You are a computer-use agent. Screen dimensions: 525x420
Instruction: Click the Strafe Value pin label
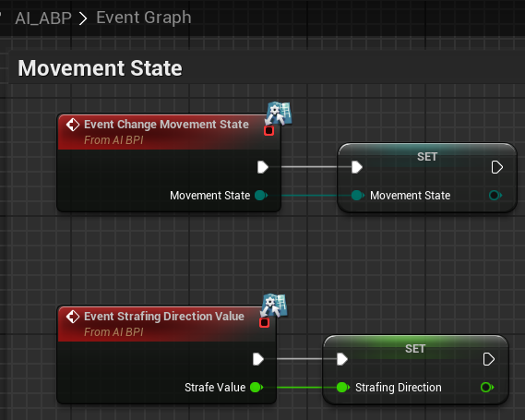[215, 388]
